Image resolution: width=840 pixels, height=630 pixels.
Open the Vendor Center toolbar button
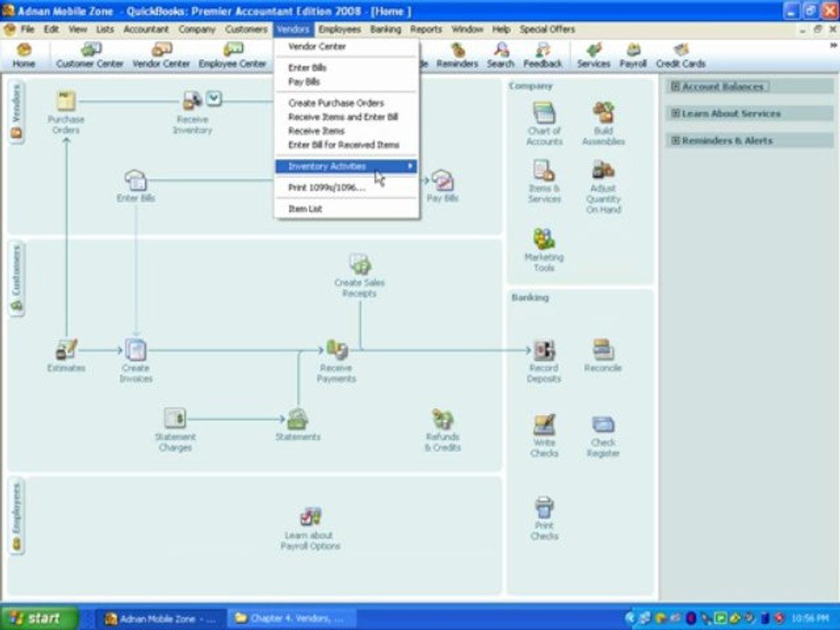point(161,56)
